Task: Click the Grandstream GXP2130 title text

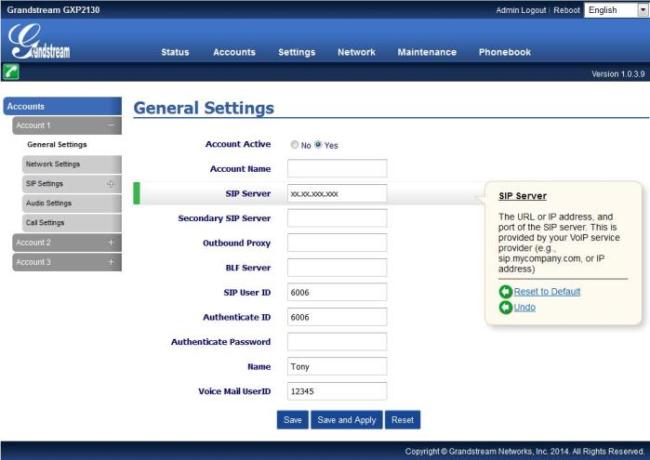Action: pyautogui.click(x=53, y=10)
